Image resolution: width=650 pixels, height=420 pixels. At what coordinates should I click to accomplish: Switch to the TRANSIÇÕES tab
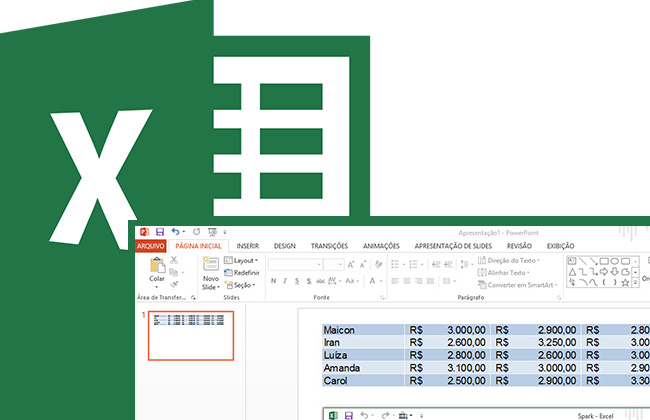pyautogui.click(x=330, y=246)
